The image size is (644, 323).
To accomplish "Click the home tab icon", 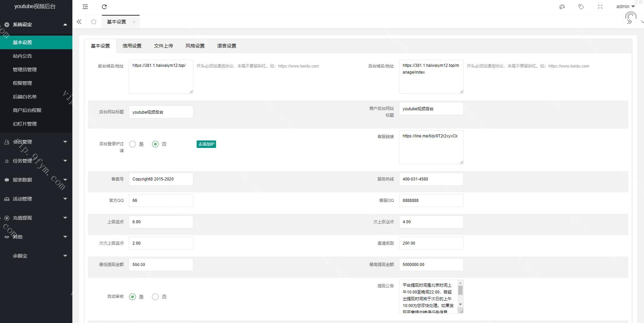I will (94, 22).
